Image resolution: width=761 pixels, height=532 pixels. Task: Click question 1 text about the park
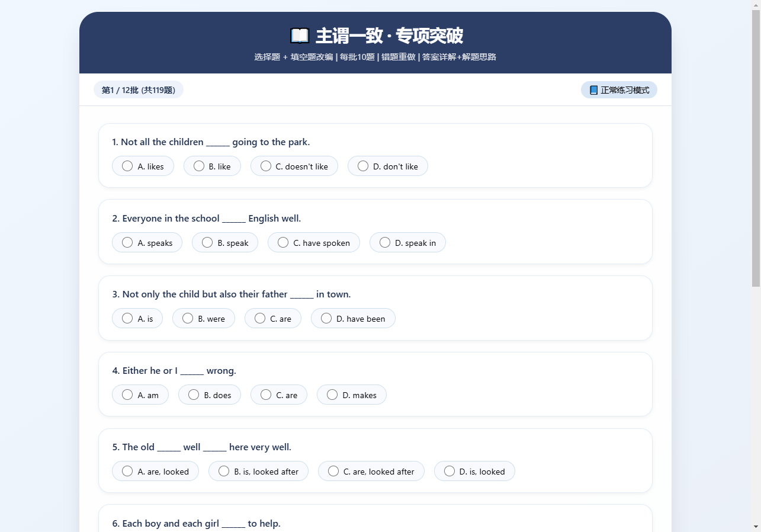(x=211, y=142)
